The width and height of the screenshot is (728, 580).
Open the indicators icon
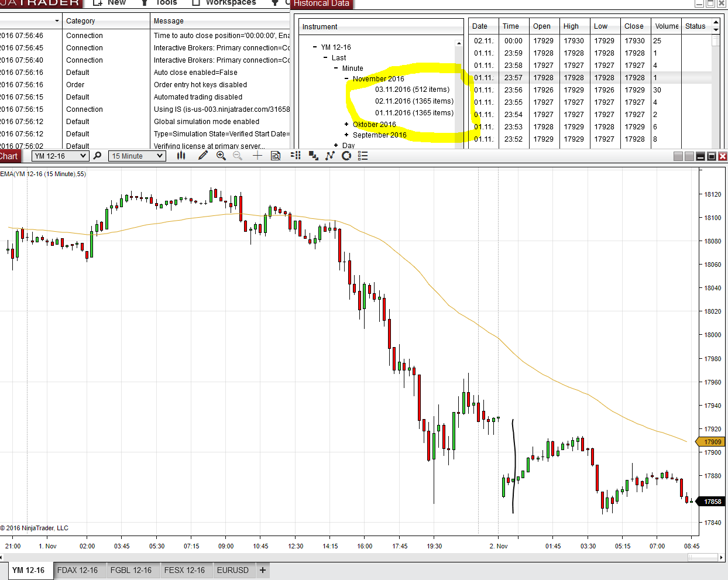330,156
